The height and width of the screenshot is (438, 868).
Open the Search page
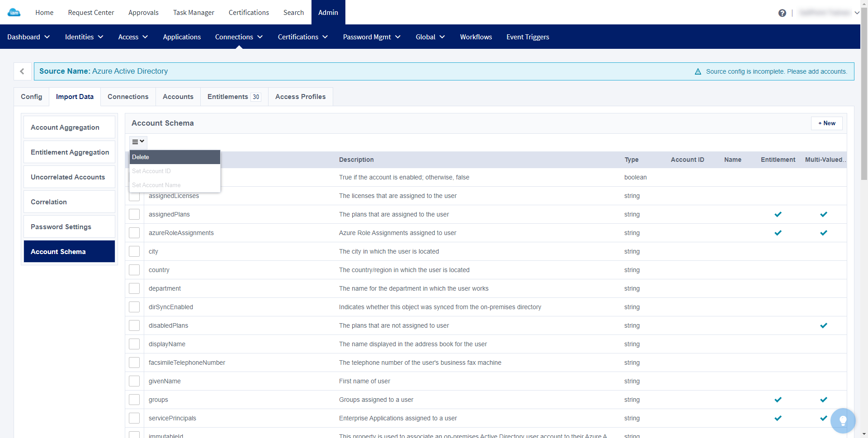tap(293, 13)
